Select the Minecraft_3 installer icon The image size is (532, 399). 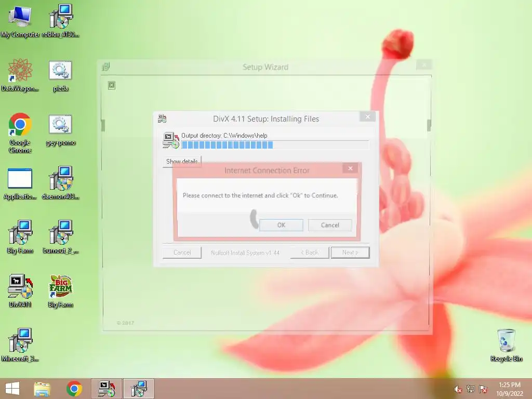click(20, 345)
